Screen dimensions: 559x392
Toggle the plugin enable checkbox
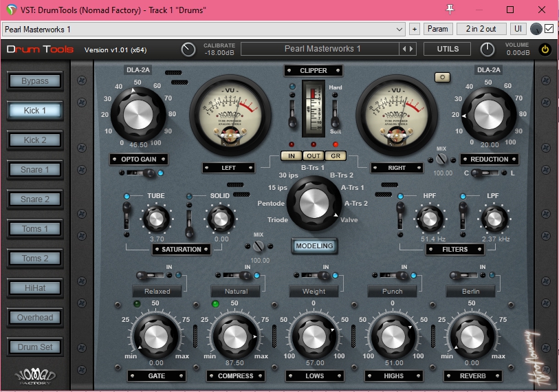click(x=549, y=29)
